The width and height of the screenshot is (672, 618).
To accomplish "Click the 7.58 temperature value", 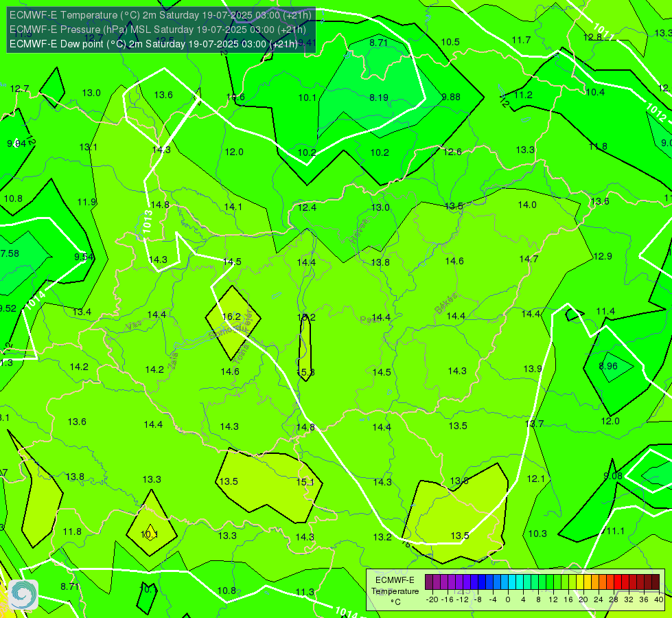I will tap(10, 253).
